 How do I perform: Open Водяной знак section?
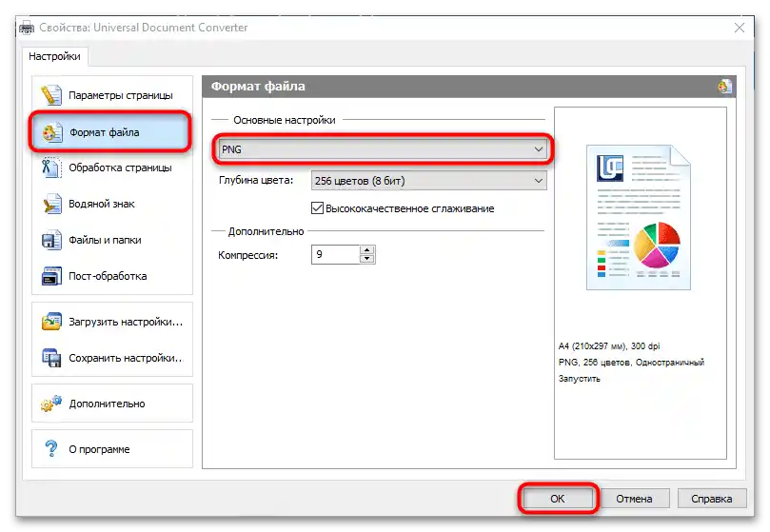coord(112,204)
